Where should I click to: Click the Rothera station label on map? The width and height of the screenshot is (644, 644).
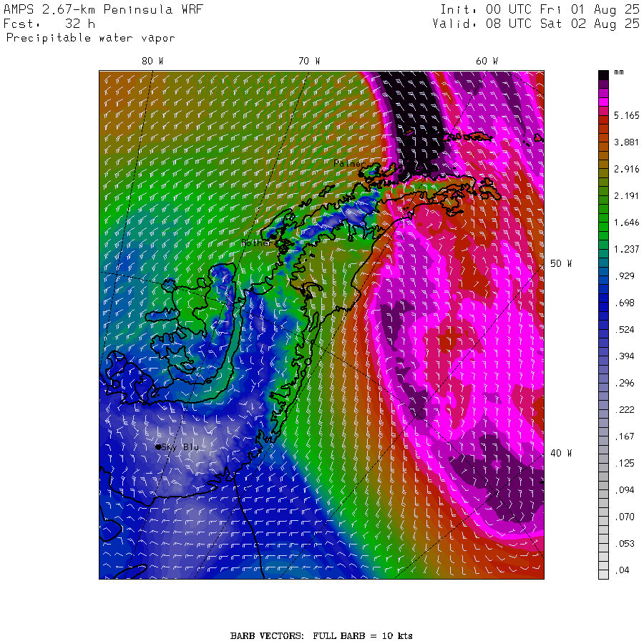256,243
